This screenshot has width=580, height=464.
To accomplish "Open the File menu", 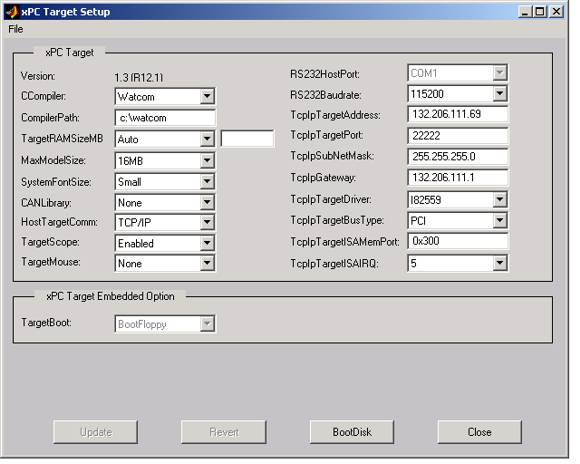I will (x=16, y=29).
